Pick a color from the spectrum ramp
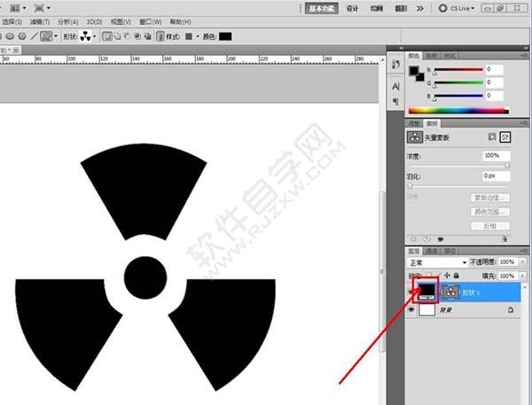 point(457,110)
